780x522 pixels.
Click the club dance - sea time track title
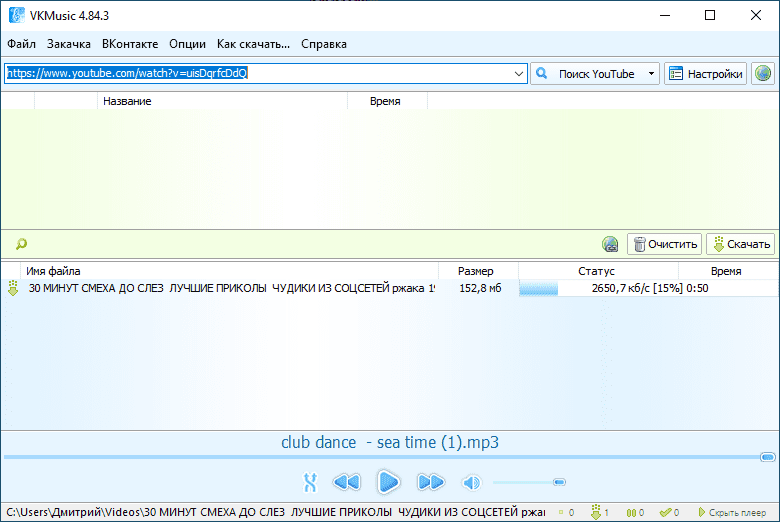[x=390, y=442]
